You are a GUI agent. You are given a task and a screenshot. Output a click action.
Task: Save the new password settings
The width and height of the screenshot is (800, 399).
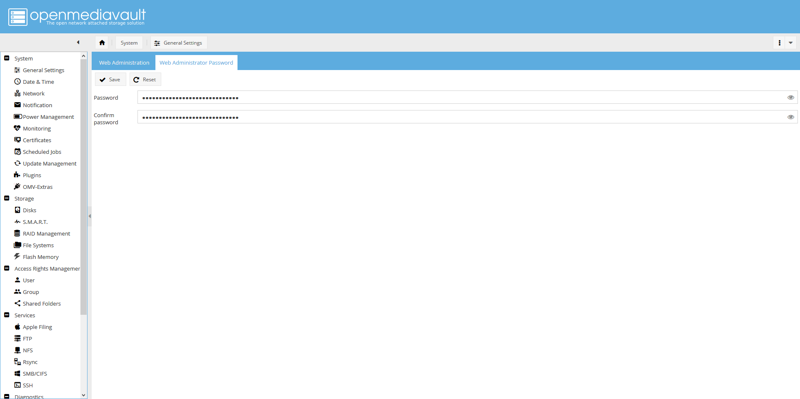tap(110, 80)
